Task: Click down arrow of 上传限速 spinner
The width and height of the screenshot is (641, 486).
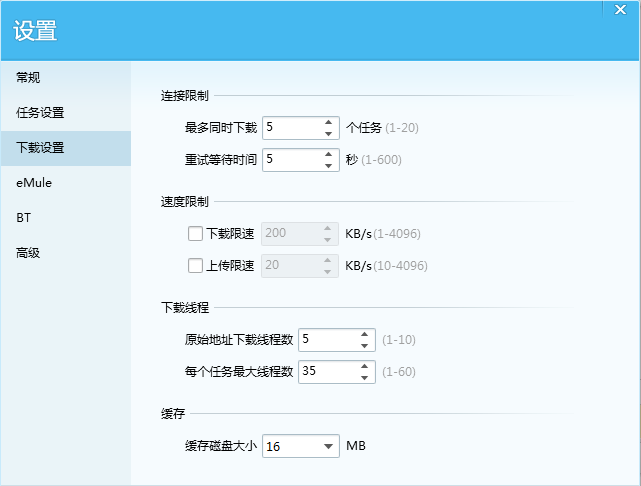Action: click(x=327, y=272)
